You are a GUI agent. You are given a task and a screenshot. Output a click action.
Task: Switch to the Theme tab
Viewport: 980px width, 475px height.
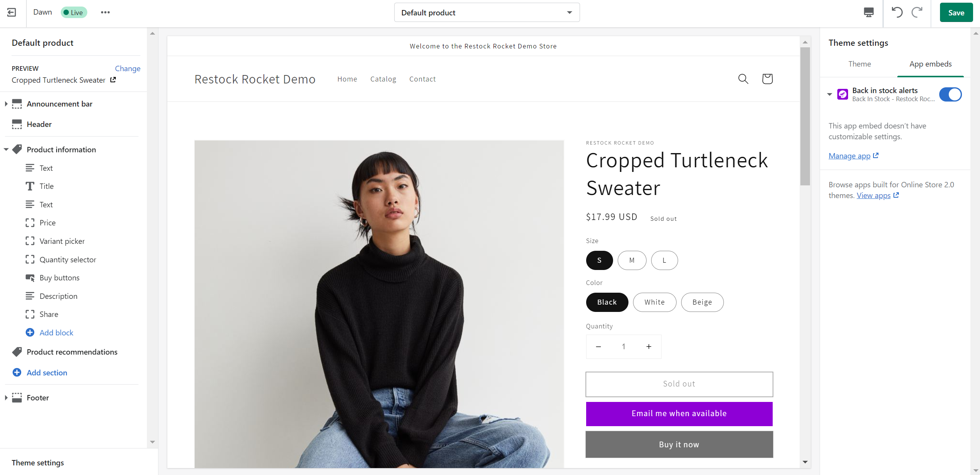point(859,64)
